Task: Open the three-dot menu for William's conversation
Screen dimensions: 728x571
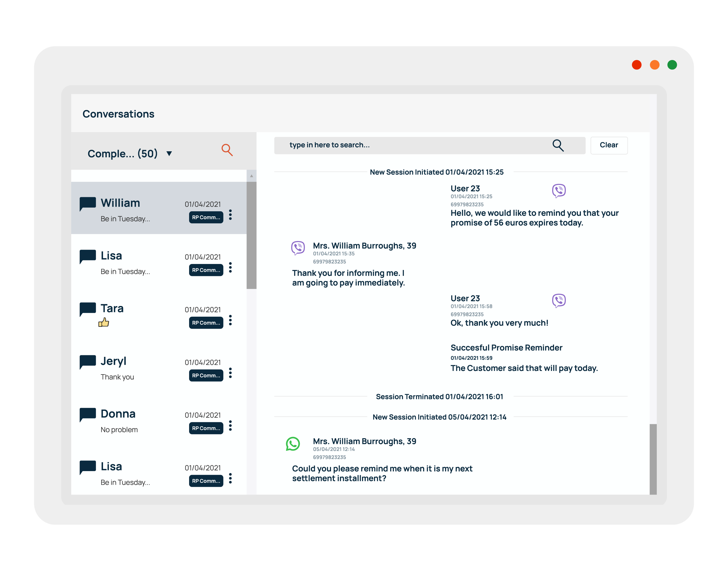Action: [230, 215]
